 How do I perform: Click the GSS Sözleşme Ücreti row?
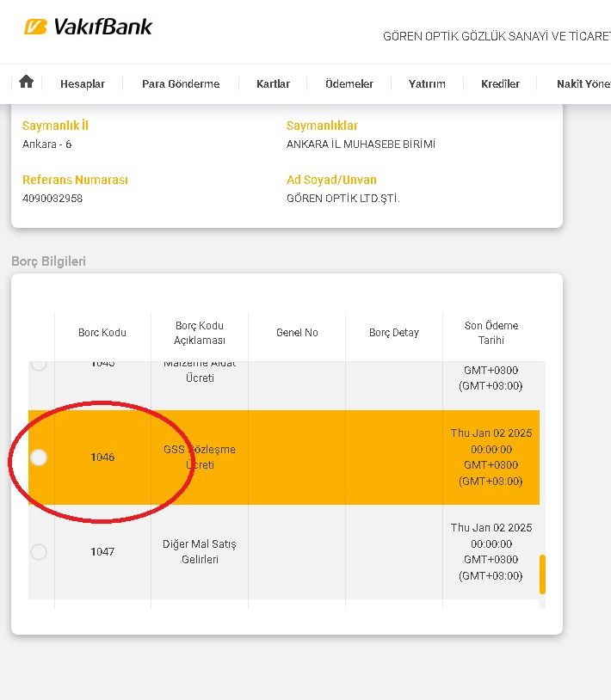(x=297, y=457)
